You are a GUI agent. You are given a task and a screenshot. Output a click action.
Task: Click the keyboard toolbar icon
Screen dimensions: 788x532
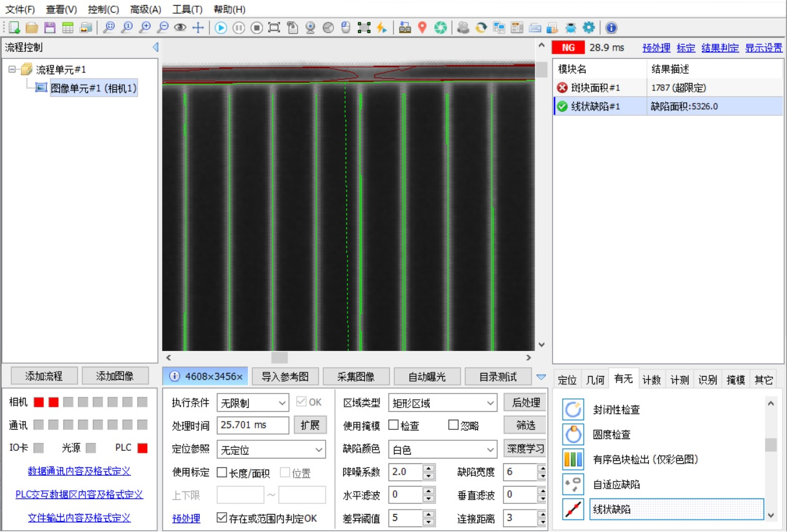coord(535,27)
